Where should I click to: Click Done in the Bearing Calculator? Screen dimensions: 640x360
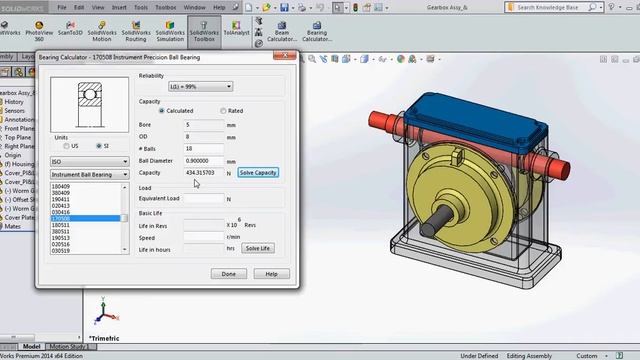pos(229,274)
